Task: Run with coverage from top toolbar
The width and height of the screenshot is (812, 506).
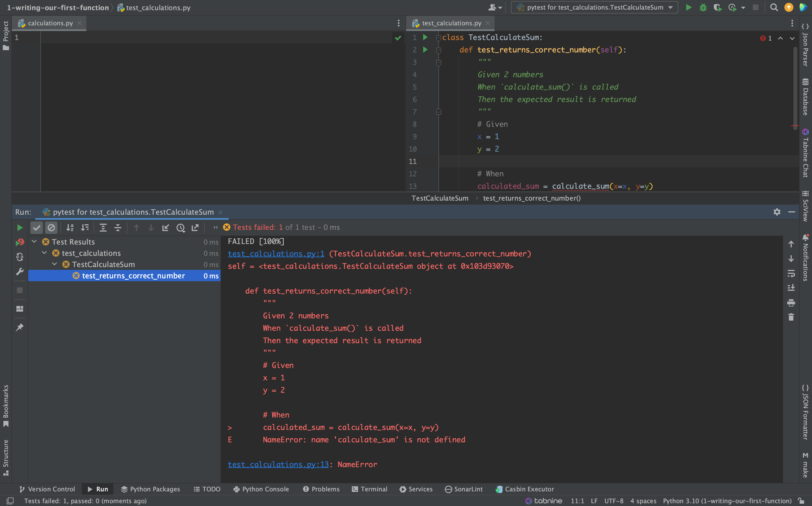Action: tap(717, 7)
